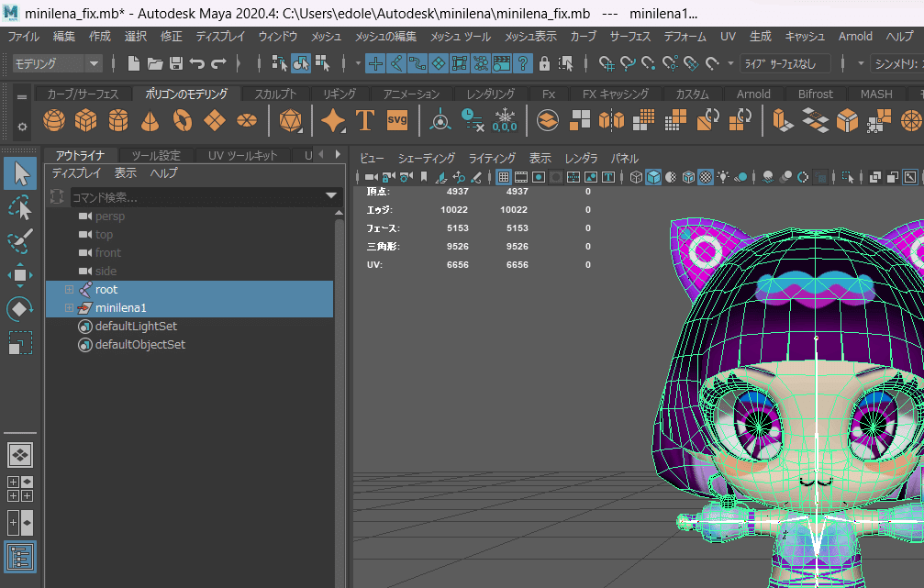
Task: Select the arrow Select tool in the toolbox
Action: click(20, 173)
